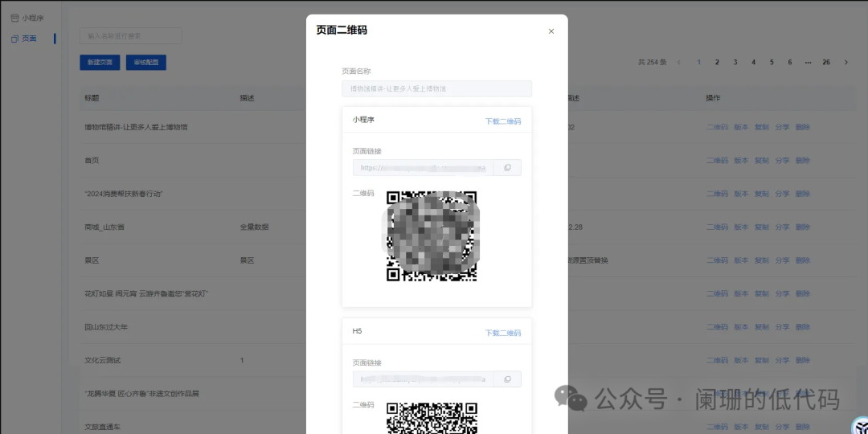The width and height of the screenshot is (868, 434).
Task: Click 分享 for 博物馆精讲 row
Action: [782, 127]
